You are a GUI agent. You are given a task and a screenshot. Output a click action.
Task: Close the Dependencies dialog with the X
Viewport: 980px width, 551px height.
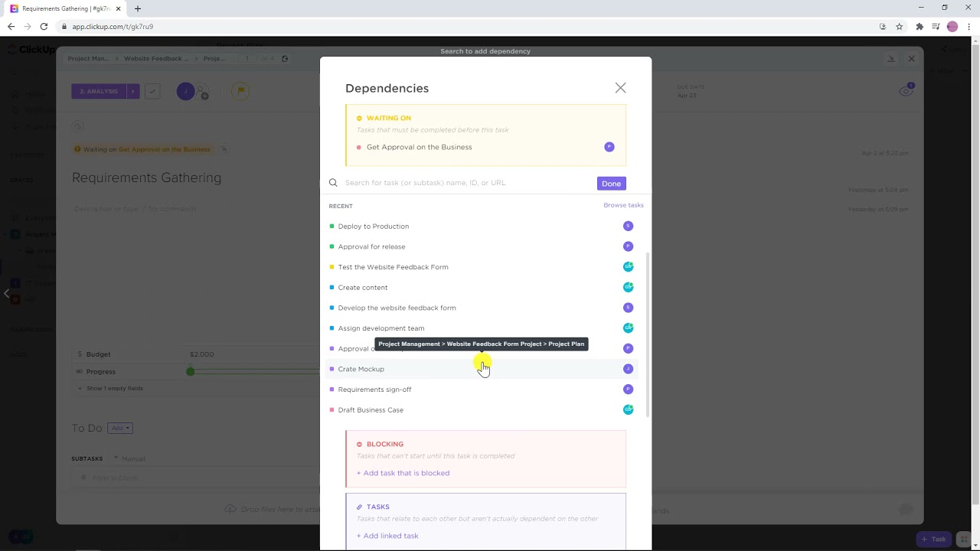(x=620, y=88)
